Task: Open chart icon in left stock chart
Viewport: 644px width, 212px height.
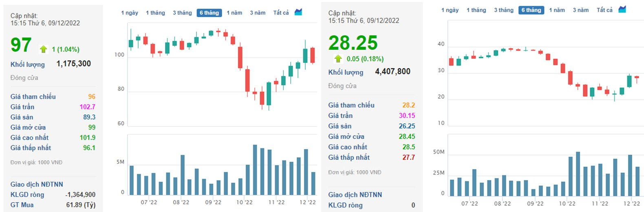Action: pyautogui.click(x=298, y=12)
